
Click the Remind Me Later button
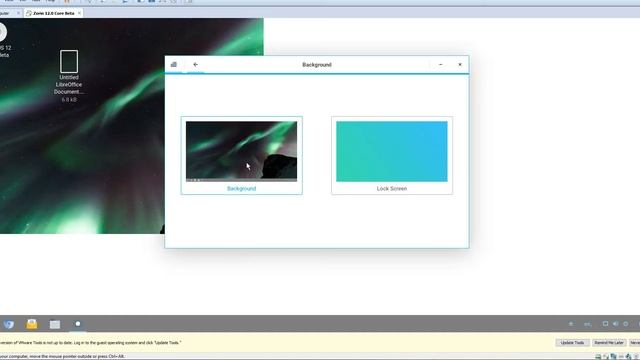(x=609, y=342)
